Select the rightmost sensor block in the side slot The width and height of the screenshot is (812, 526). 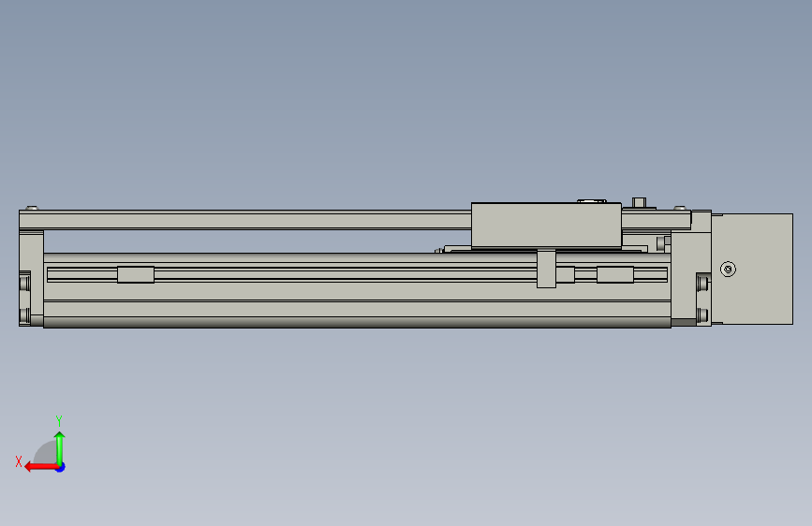pos(615,275)
